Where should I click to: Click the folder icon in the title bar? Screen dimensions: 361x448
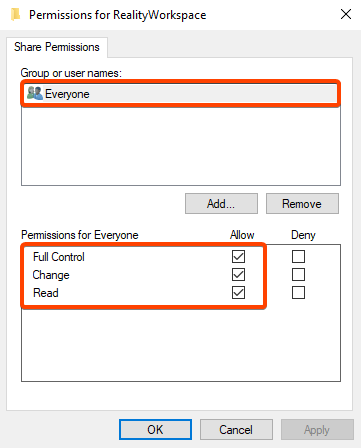click(x=15, y=15)
